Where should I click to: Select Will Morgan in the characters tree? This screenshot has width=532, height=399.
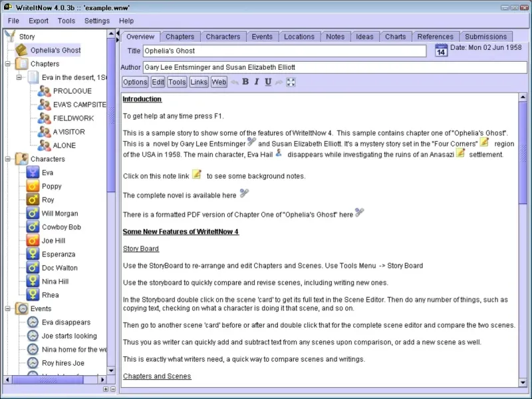(60, 213)
